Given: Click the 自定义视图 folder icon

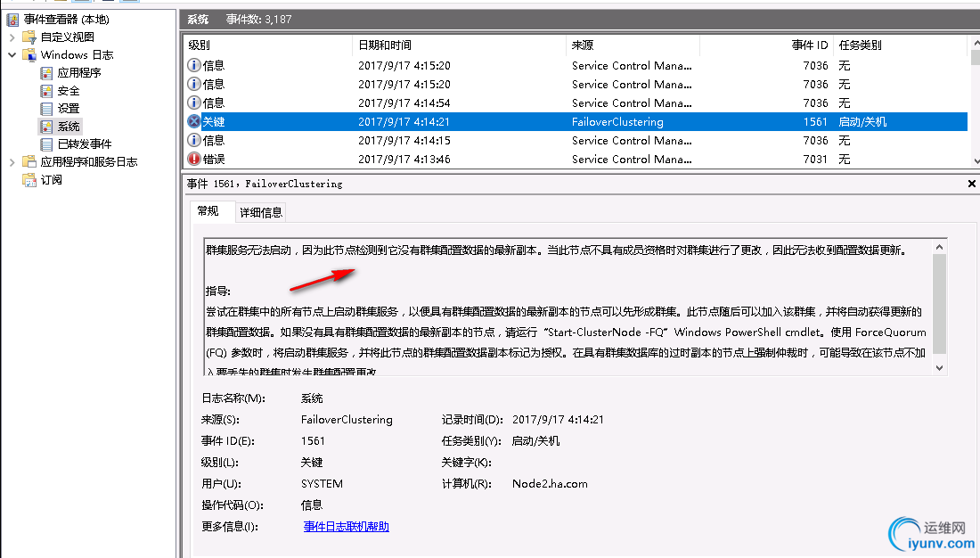Looking at the screenshot, I should click(29, 37).
